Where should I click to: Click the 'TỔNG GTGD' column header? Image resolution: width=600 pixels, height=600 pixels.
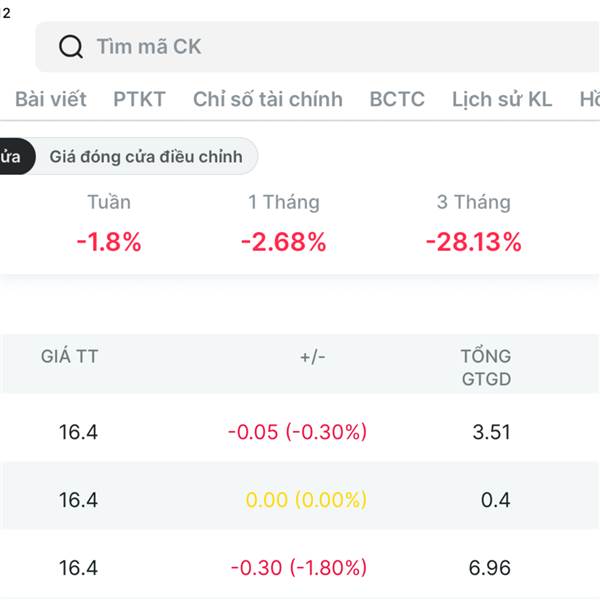pyautogui.click(x=486, y=367)
